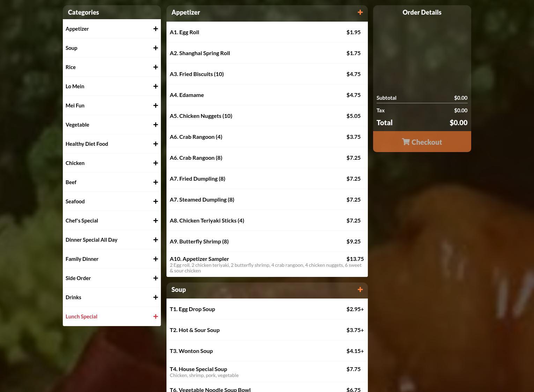This screenshot has height=392, width=534.
Task: Select the Dinner Special All Day category
Action: point(112,240)
